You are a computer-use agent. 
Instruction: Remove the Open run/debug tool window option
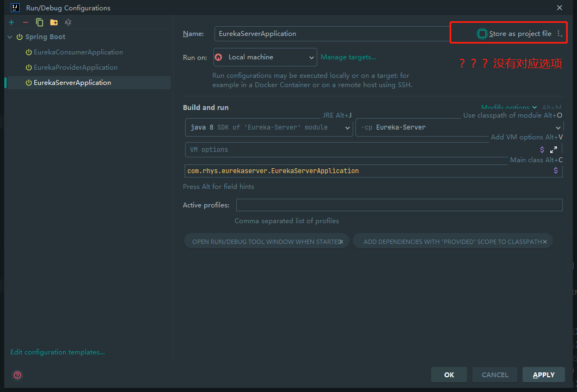(341, 242)
